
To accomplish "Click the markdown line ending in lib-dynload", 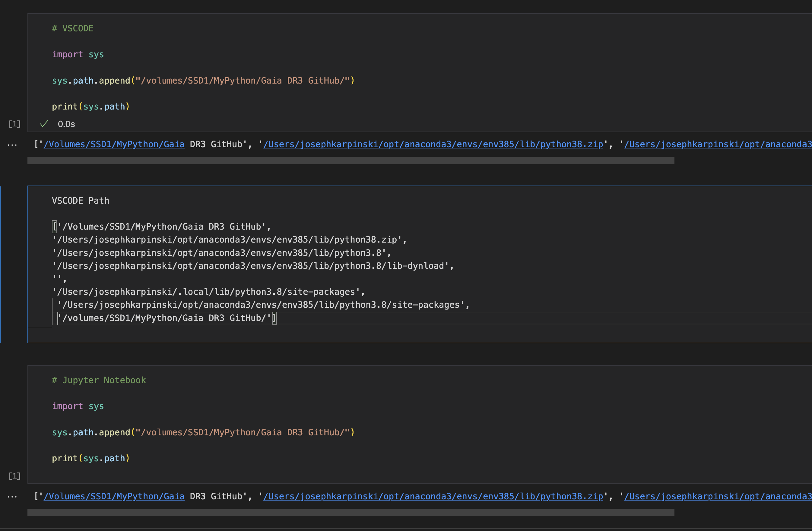I will coord(253,266).
